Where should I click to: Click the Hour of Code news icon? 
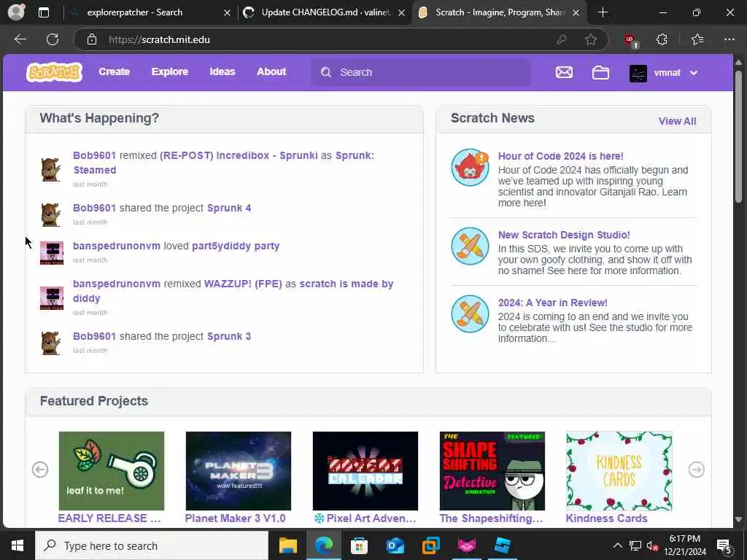[471, 167]
